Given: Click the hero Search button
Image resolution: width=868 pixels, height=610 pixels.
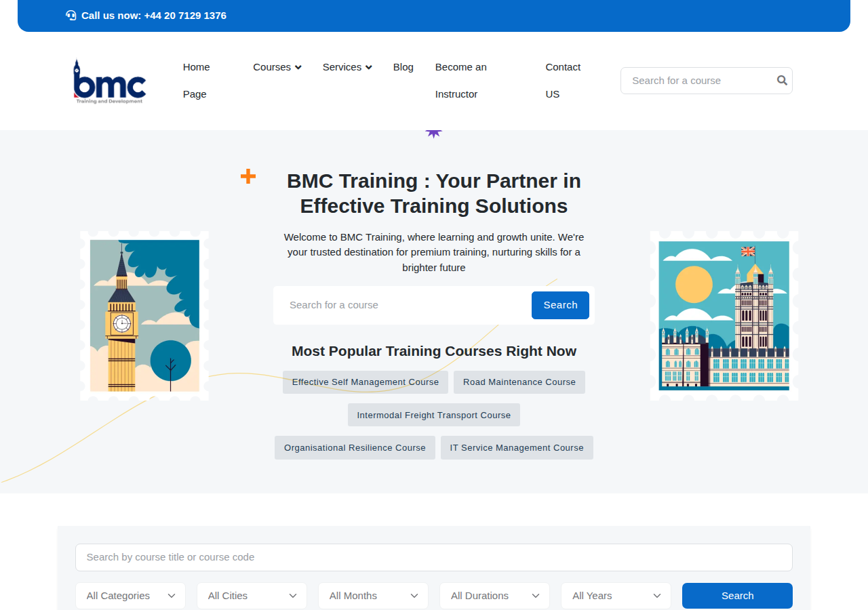Looking at the screenshot, I should point(560,305).
